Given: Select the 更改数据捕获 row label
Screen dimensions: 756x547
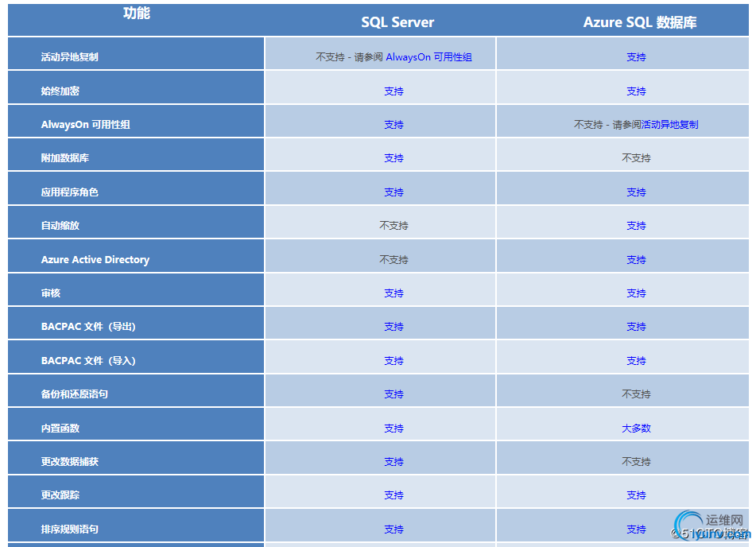Looking at the screenshot, I should pos(69,462).
